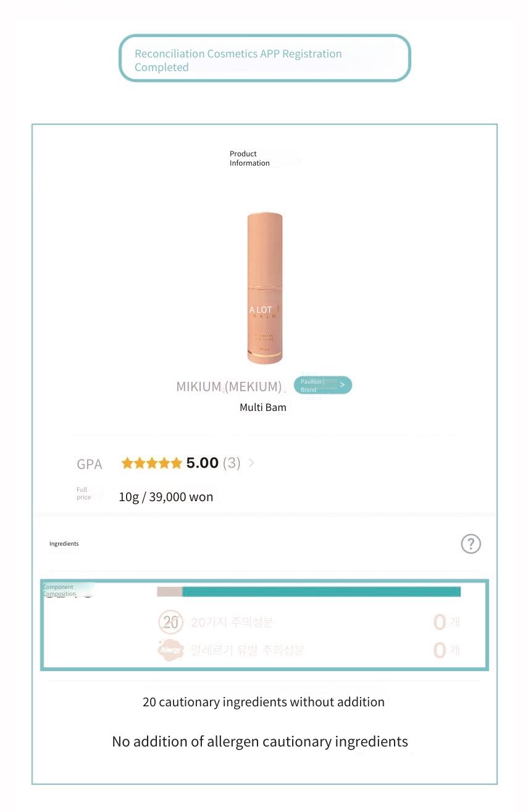Select the Ingredients section heading
The height and width of the screenshot is (812, 528).
click(x=64, y=544)
